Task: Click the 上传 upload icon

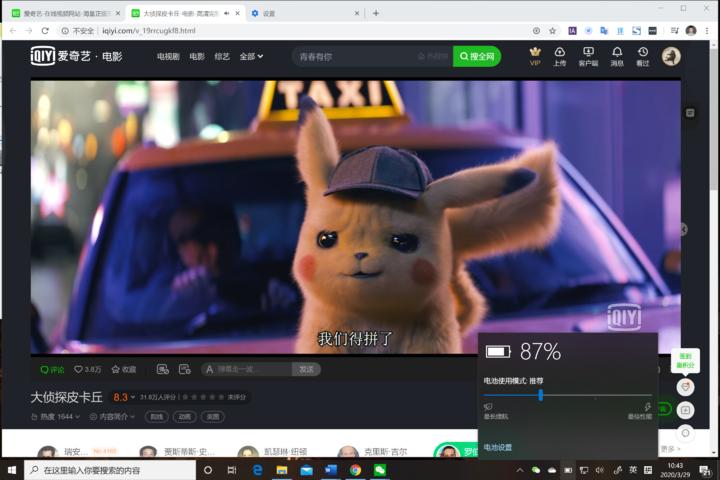Action: tap(560, 56)
